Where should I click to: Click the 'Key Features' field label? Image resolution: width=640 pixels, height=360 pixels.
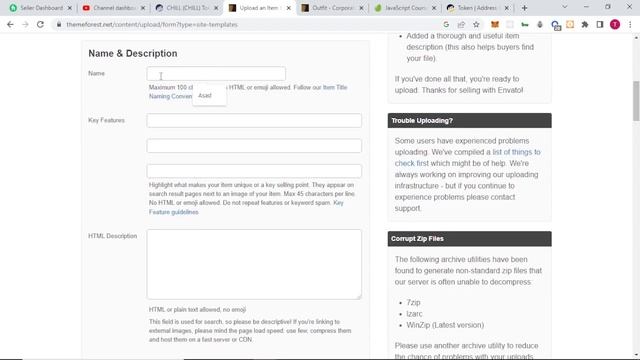(x=106, y=120)
